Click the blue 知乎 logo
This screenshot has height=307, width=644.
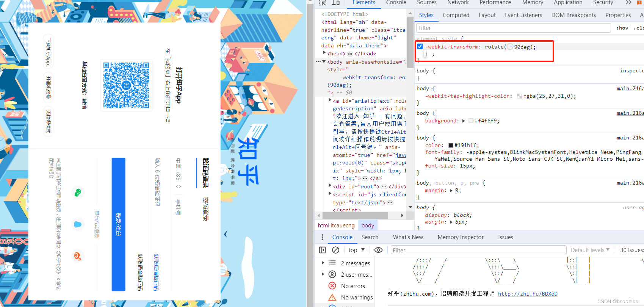[248, 161]
